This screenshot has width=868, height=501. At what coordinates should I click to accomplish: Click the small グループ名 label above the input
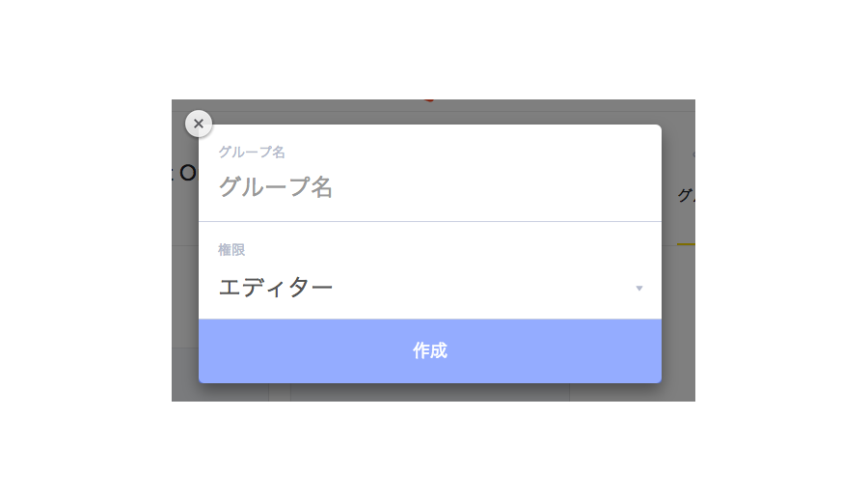(x=252, y=152)
